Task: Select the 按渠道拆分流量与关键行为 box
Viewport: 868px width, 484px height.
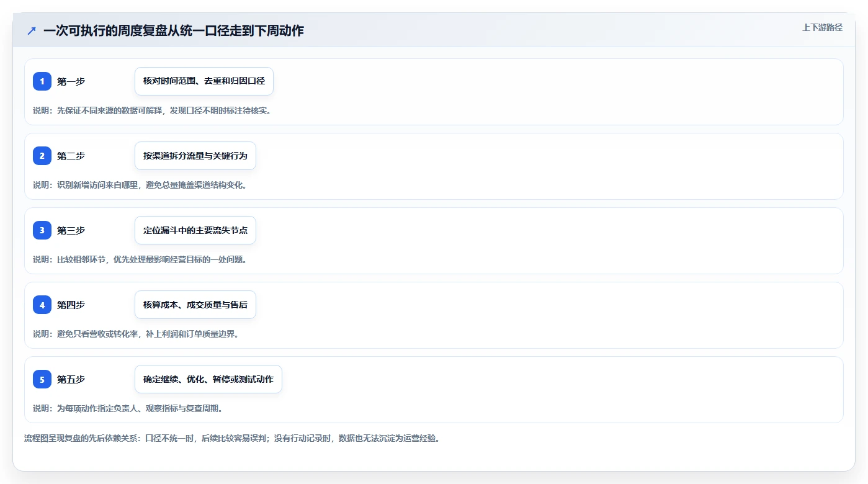Action: click(195, 156)
